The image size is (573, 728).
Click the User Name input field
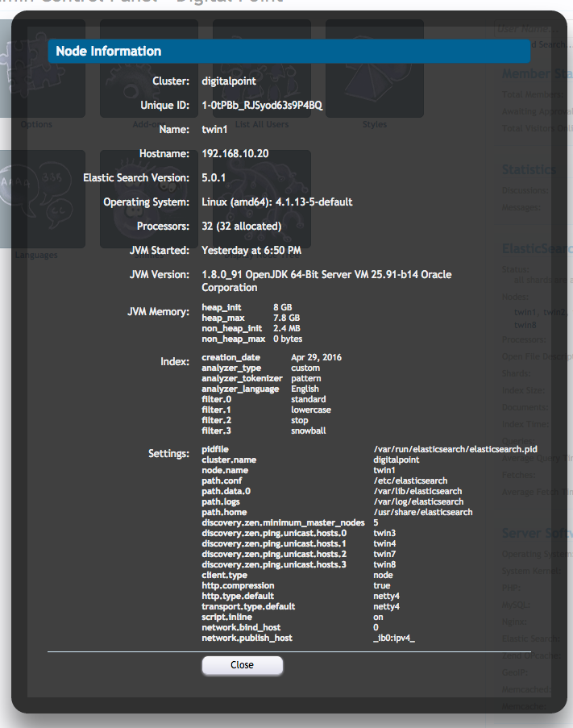pos(534,29)
